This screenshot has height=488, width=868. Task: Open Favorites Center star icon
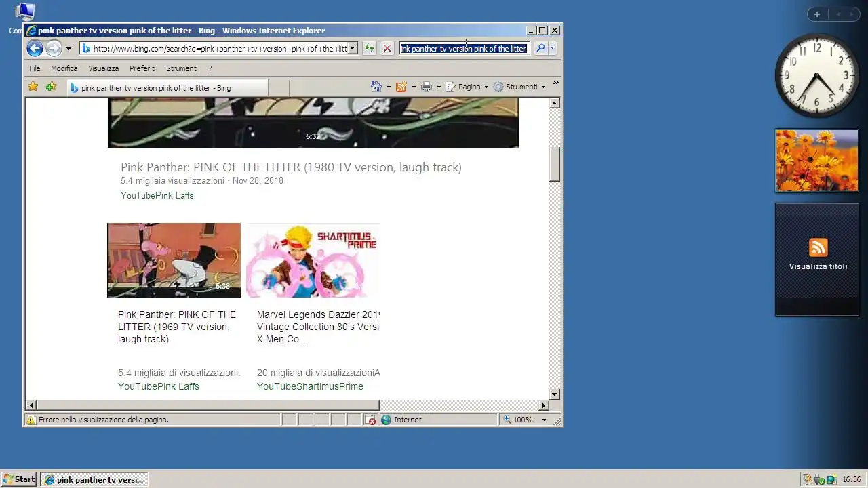tap(33, 87)
